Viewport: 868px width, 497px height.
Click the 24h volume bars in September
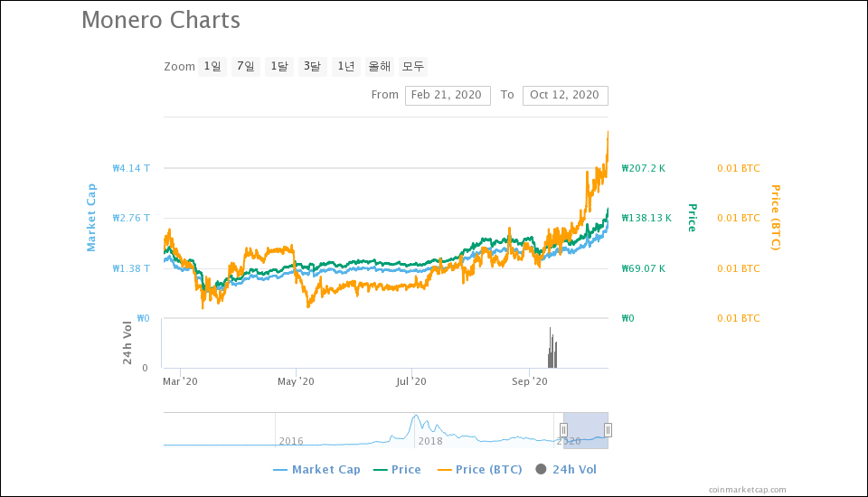[552, 349]
